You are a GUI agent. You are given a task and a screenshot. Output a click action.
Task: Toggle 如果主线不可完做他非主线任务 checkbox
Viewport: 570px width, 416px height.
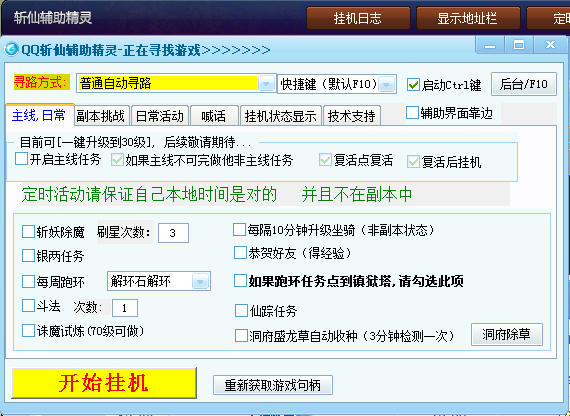(117, 160)
